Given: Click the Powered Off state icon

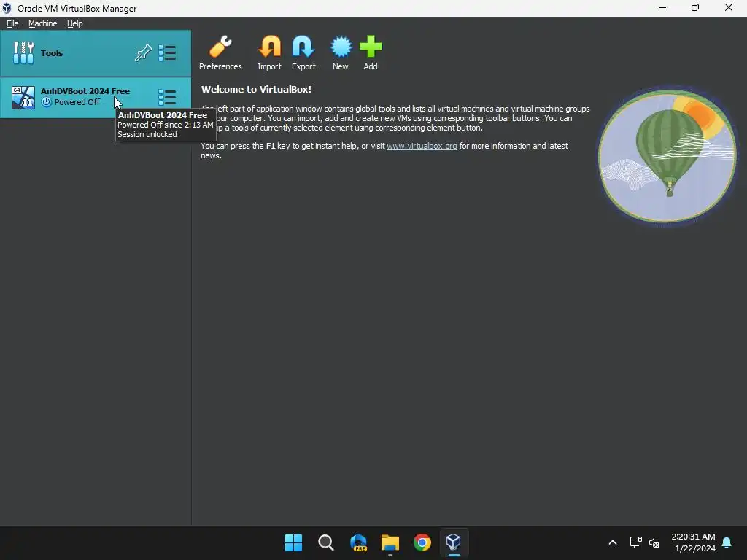Looking at the screenshot, I should point(46,102).
